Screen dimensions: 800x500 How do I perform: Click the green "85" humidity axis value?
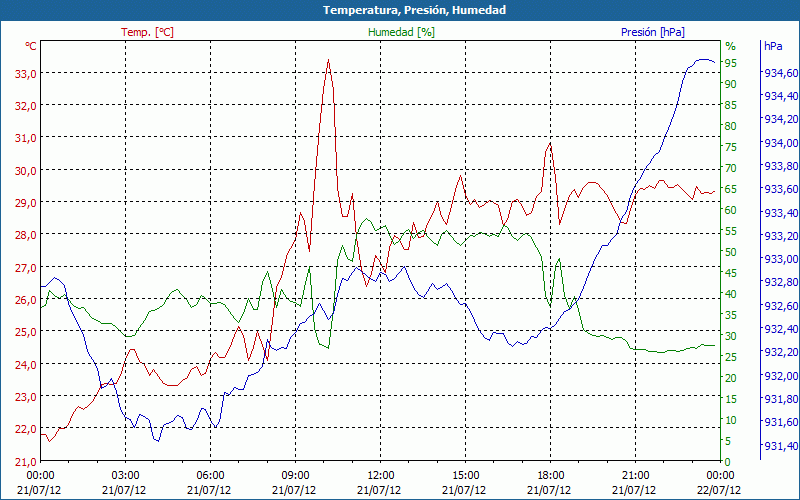[x=731, y=105]
